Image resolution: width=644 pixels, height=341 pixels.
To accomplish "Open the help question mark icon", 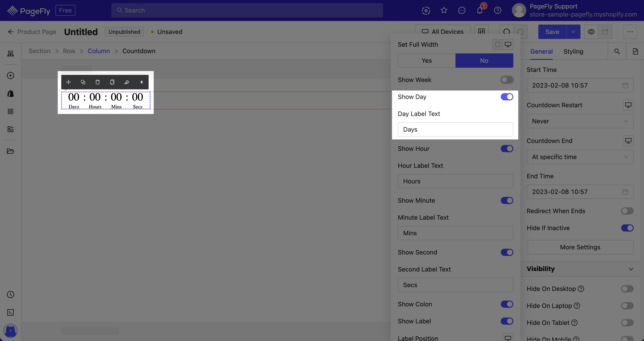I will [497, 10].
